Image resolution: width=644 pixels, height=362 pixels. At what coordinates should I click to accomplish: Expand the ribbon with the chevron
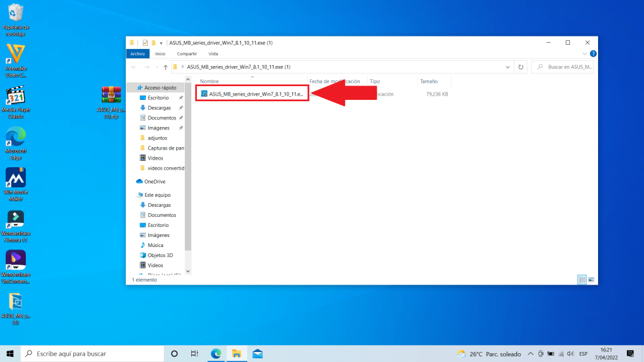tap(584, 54)
